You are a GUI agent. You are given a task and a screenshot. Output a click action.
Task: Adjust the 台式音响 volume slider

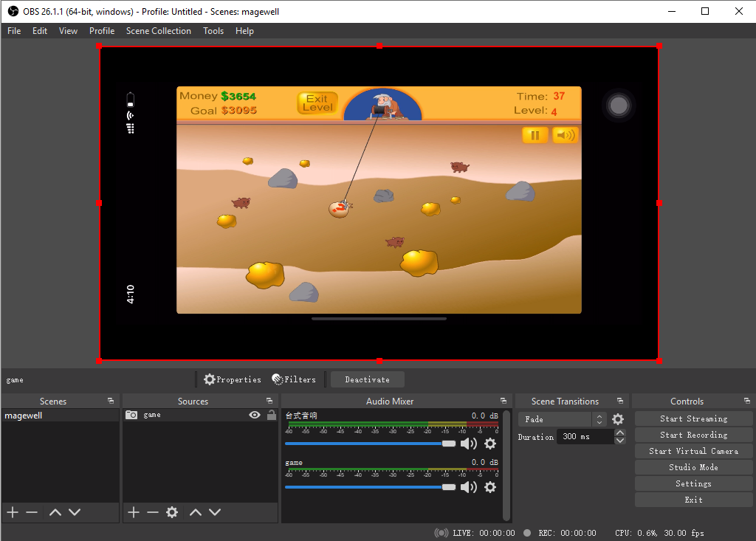point(371,444)
